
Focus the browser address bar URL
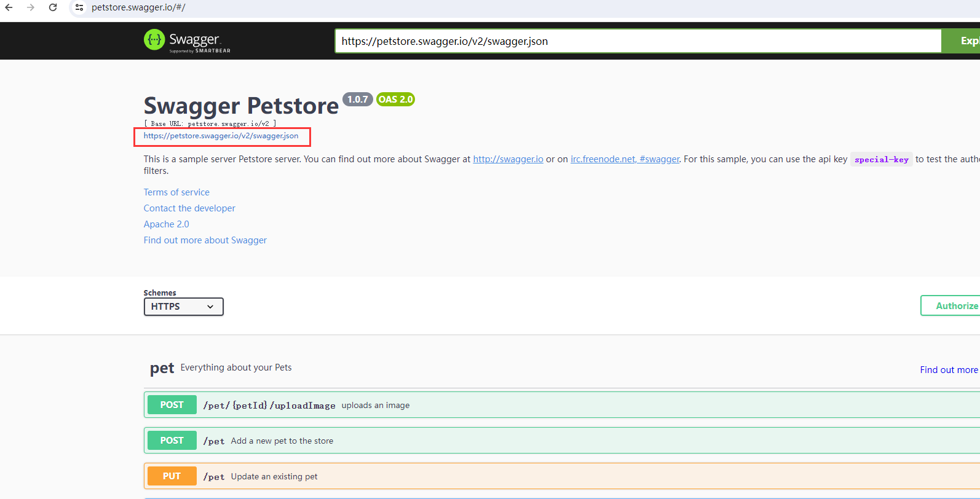point(138,7)
